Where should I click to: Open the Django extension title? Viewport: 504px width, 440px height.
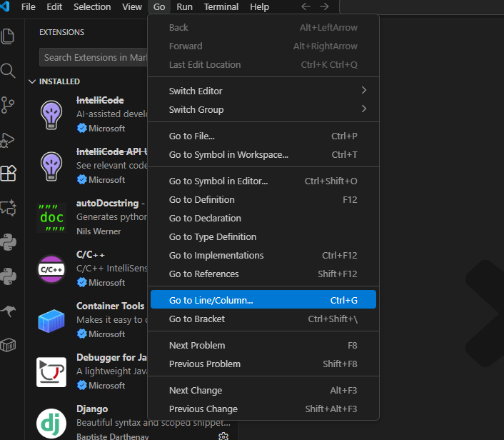point(92,409)
